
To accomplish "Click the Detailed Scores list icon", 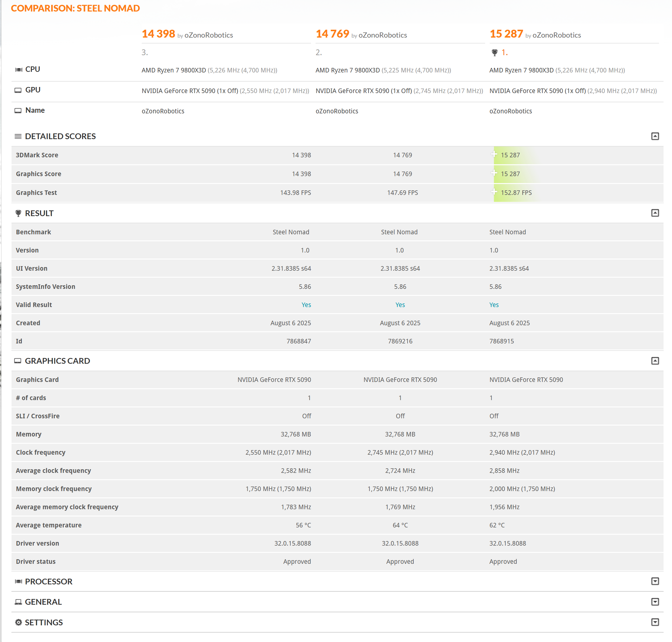I will click(18, 136).
